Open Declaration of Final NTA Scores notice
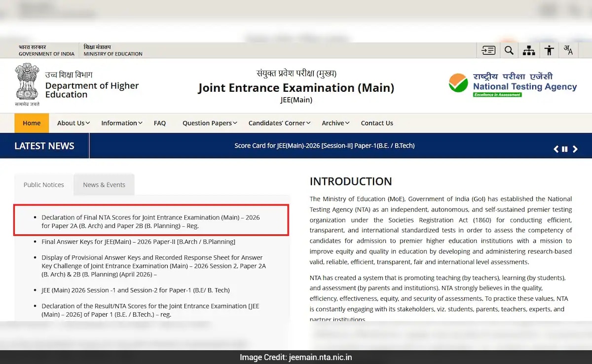Viewport: 592px width, 364px height. [x=150, y=221]
